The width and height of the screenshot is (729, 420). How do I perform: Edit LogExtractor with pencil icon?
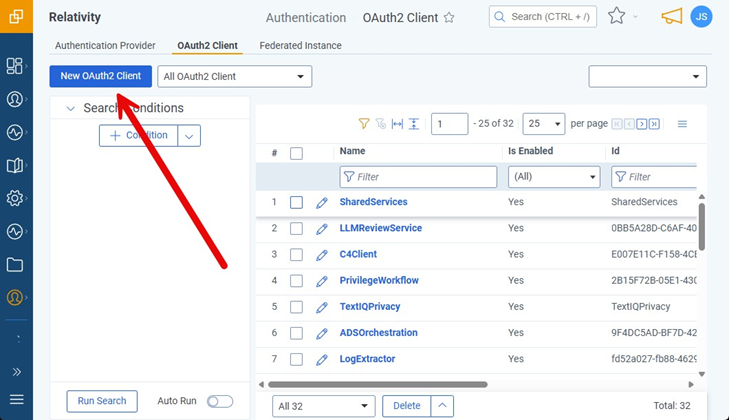322,360
